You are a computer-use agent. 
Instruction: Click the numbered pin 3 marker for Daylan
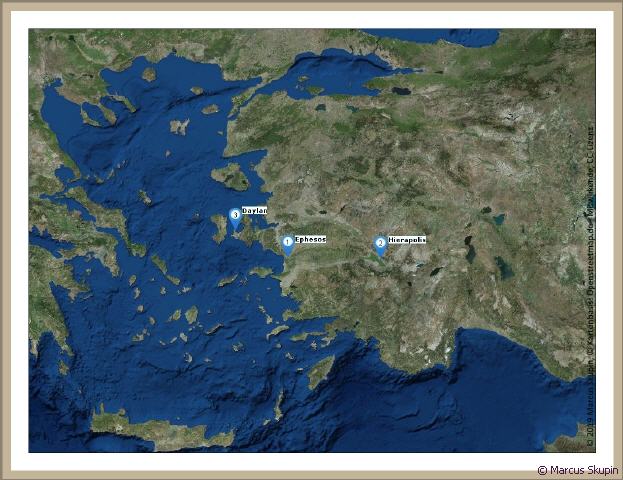(235, 215)
